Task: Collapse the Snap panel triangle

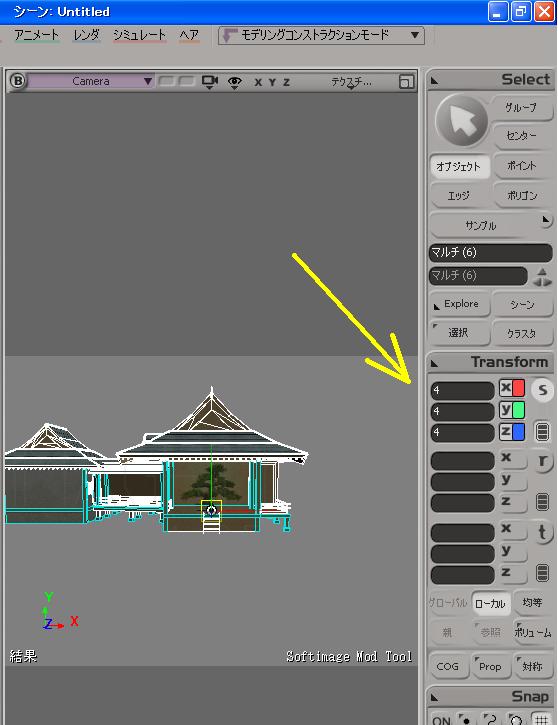Action: click(x=434, y=697)
